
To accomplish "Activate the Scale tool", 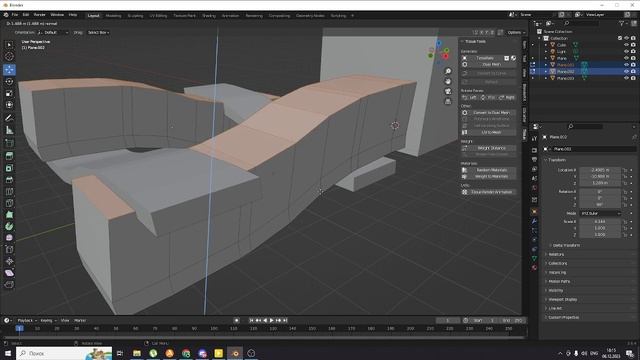I will pyautogui.click(x=9, y=93).
